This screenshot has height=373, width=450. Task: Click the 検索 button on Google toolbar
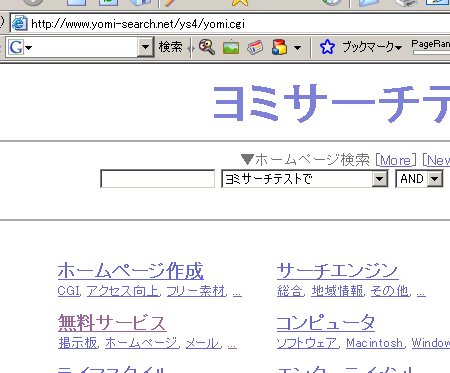[x=170, y=47]
